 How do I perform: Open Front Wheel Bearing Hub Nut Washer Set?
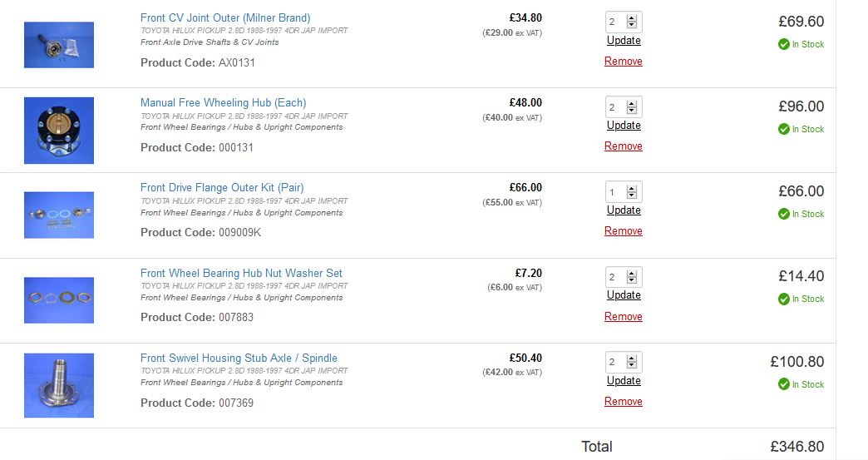241,273
